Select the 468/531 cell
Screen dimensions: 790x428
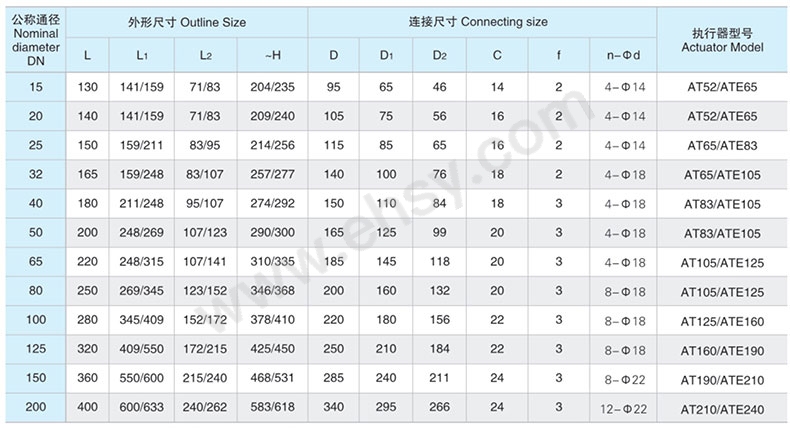click(272, 379)
